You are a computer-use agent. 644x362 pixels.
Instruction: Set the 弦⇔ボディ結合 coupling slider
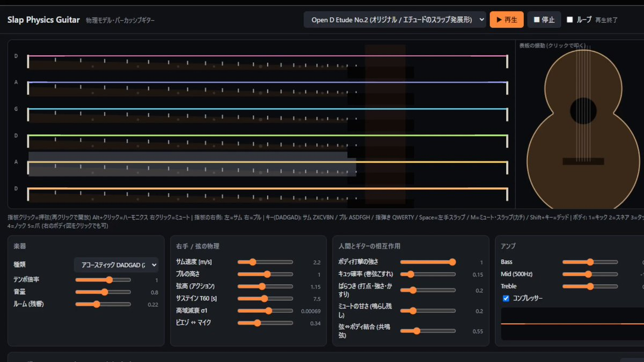[x=428, y=331]
